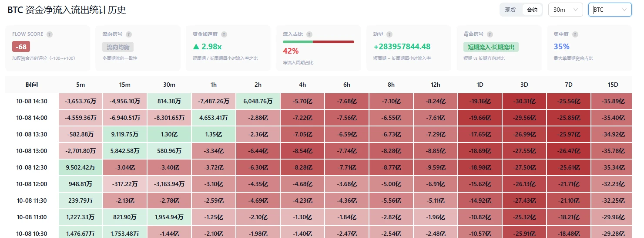The width and height of the screenshot is (644, 238).
Task: Select the 1h column header
Action: pyautogui.click(x=214, y=85)
